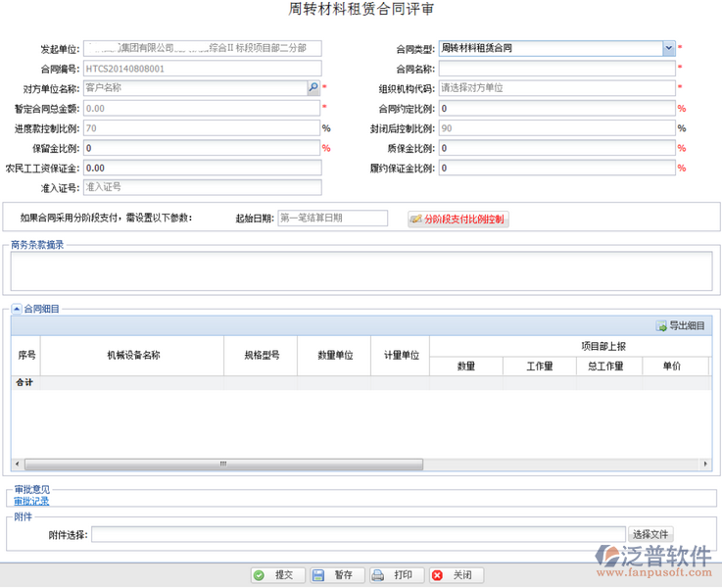The width and height of the screenshot is (722, 588).
Task: Focus the 保留金比例 input field
Action: [x=202, y=148]
